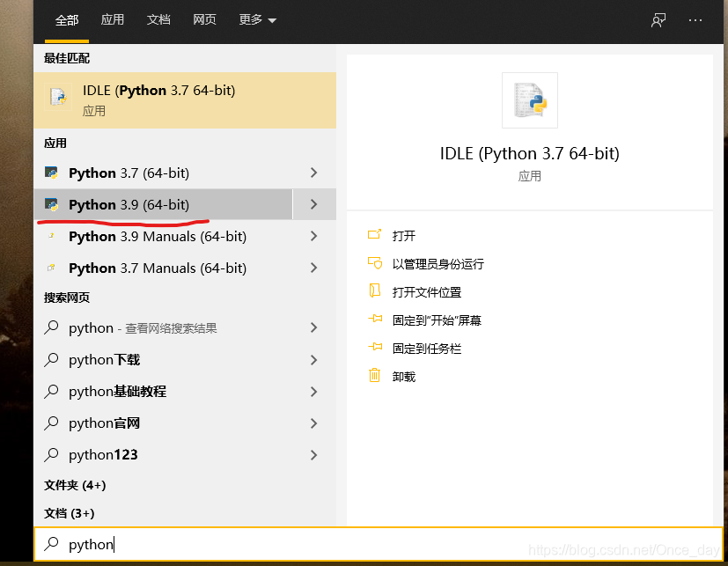
Task: Select python基础教程 web suggestion
Action: tap(164, 392)
